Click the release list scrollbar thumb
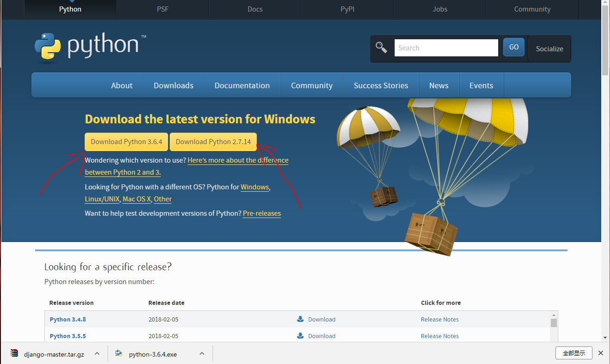 (554, 322)
